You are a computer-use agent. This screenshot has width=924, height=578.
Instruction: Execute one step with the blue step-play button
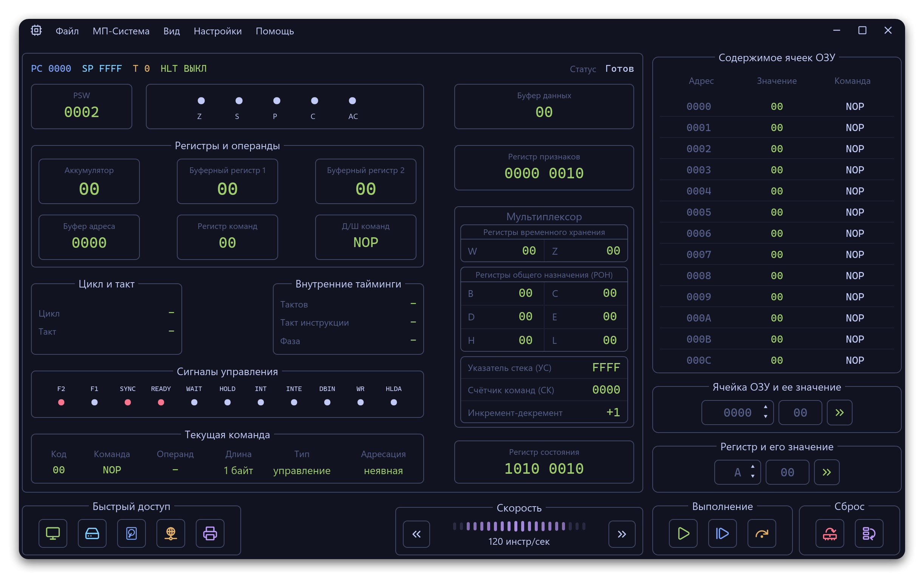point(723,533)
